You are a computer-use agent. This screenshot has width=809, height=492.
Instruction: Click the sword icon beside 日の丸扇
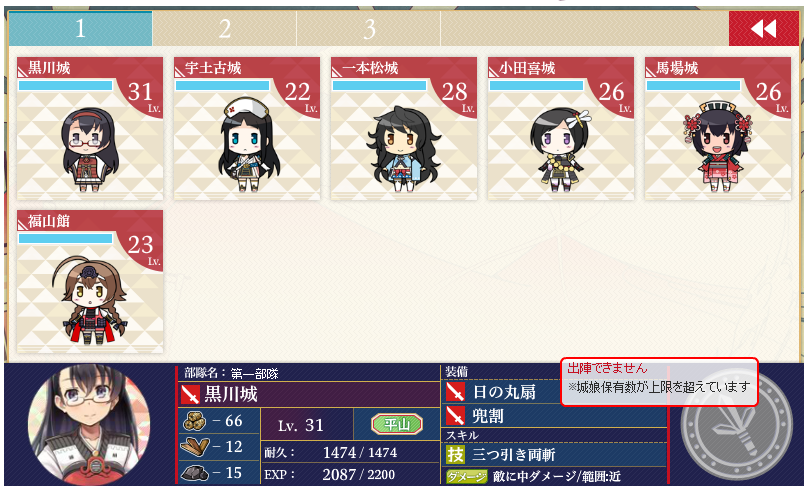(455, 392)
